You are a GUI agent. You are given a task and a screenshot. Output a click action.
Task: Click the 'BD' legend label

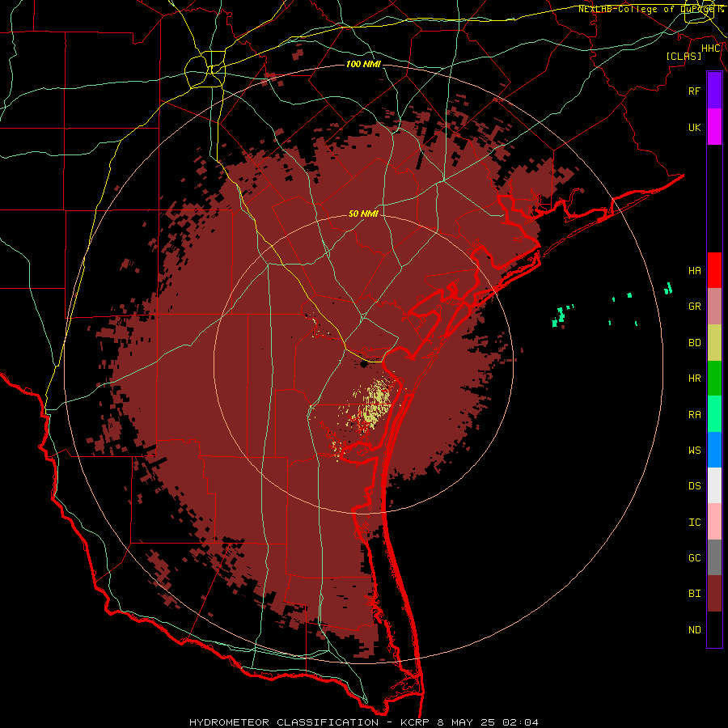click(x=695, y=343)
